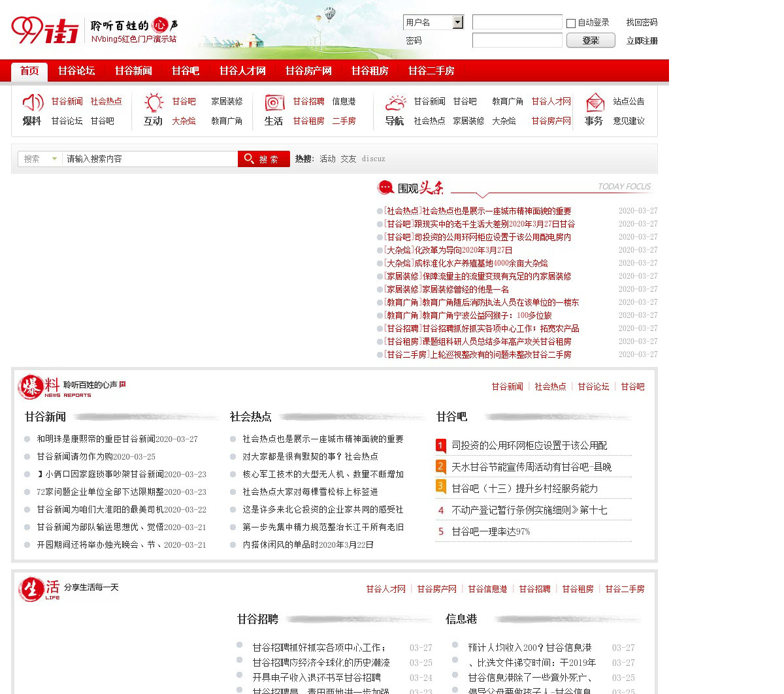Open 二手房 link in 生活 group

point(344,121)
